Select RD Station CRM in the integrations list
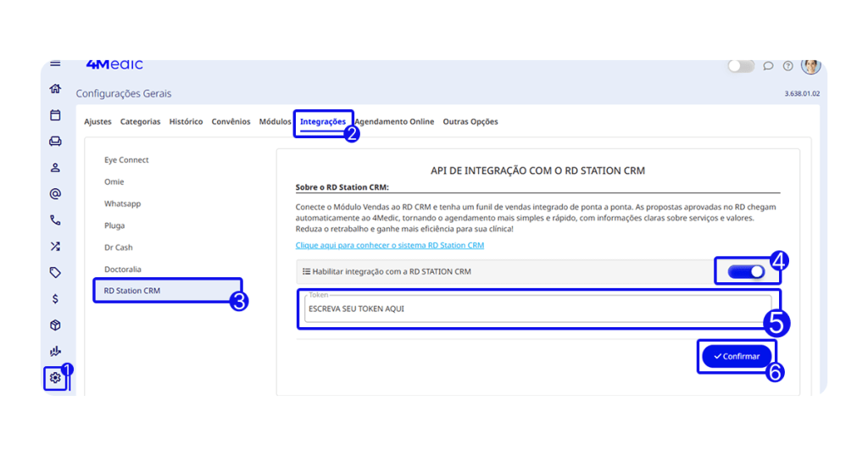This screenshot has width=868, height=456. tap(132, 291)
